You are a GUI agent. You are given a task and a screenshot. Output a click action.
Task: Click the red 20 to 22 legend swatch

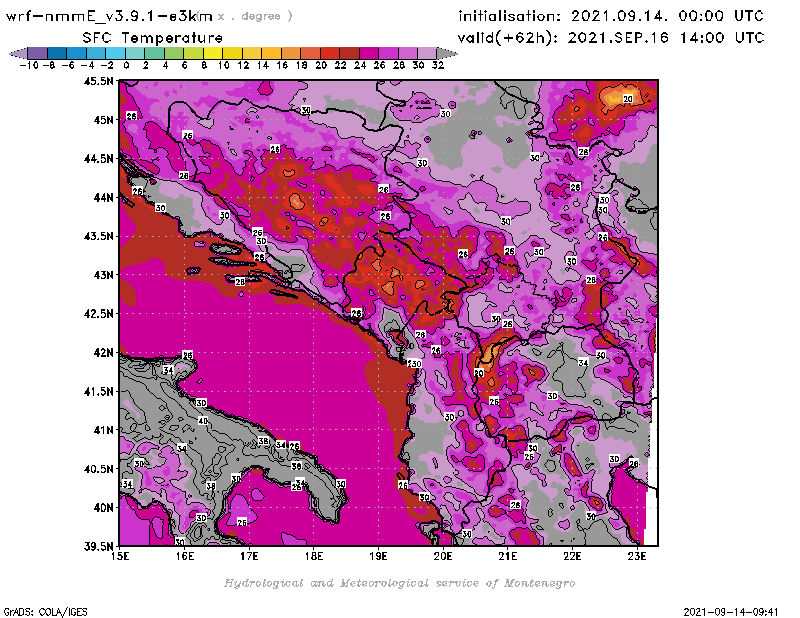(x=329, y=53)
